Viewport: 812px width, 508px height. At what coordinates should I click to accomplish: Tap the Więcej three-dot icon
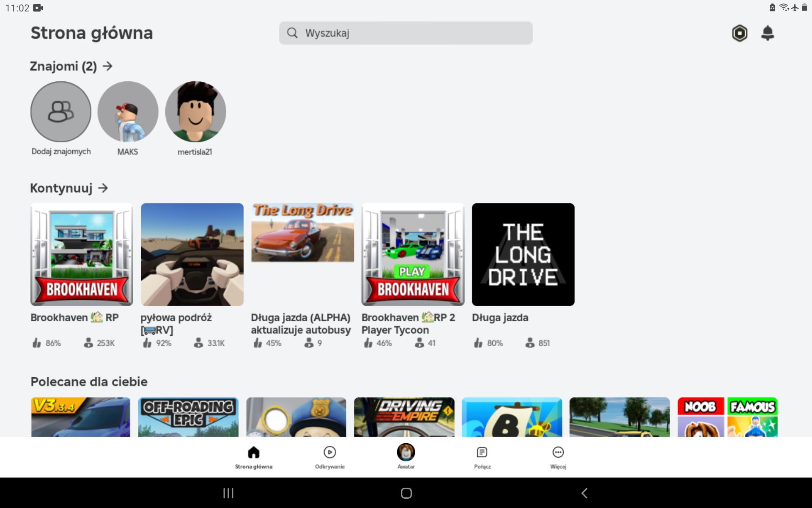pos(558,453)
